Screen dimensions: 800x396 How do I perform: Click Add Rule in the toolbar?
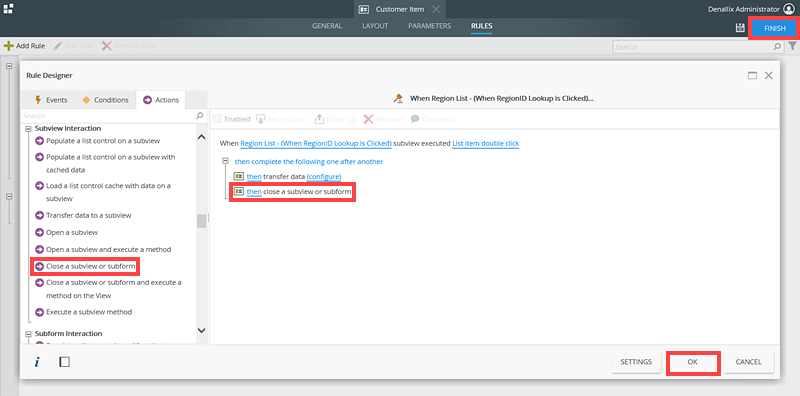[x=24, y=46]
